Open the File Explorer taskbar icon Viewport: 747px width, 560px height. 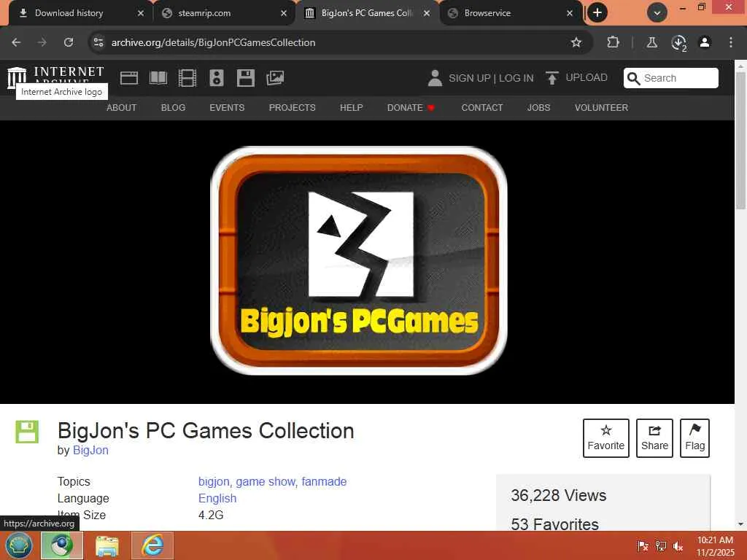point(107,545)
